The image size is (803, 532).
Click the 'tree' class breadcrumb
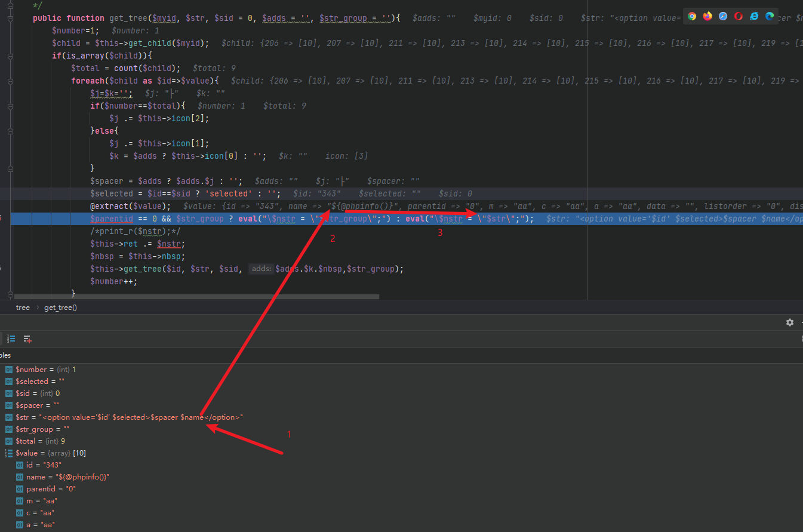pyautogui.click(x=23, y=307)
